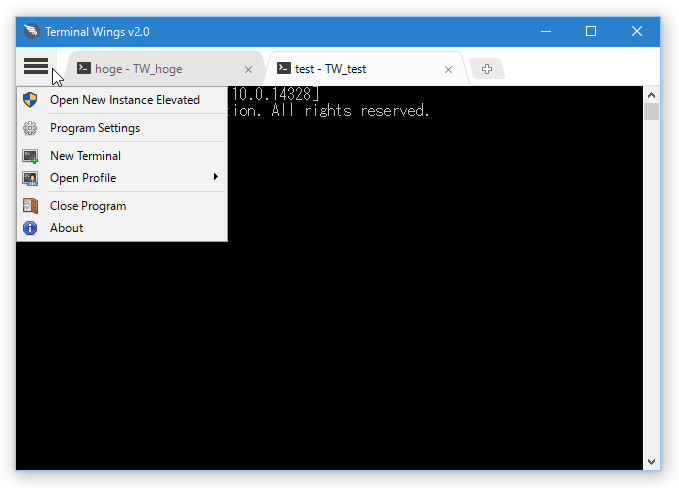This screenshot has width=679, height=488.
Task: Click the 'All rights reserved.' terminal text
Action: click(350, 111)
